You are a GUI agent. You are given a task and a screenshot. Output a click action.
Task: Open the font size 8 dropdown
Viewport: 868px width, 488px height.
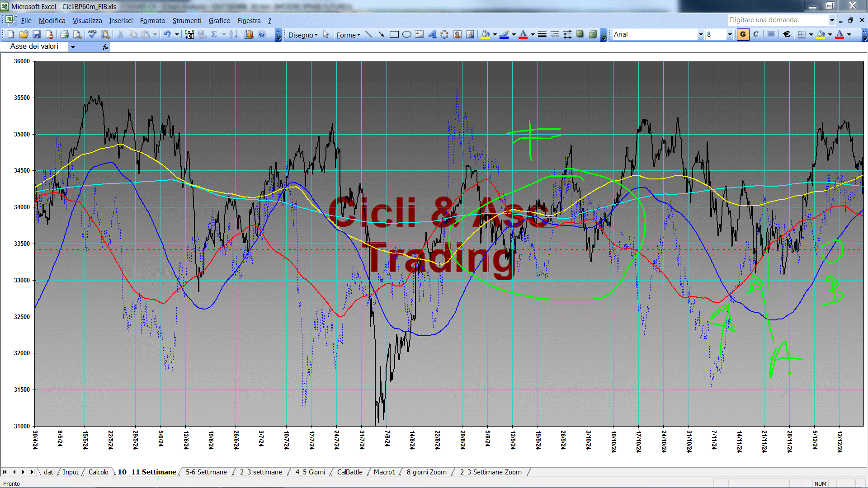coord(729,34)
